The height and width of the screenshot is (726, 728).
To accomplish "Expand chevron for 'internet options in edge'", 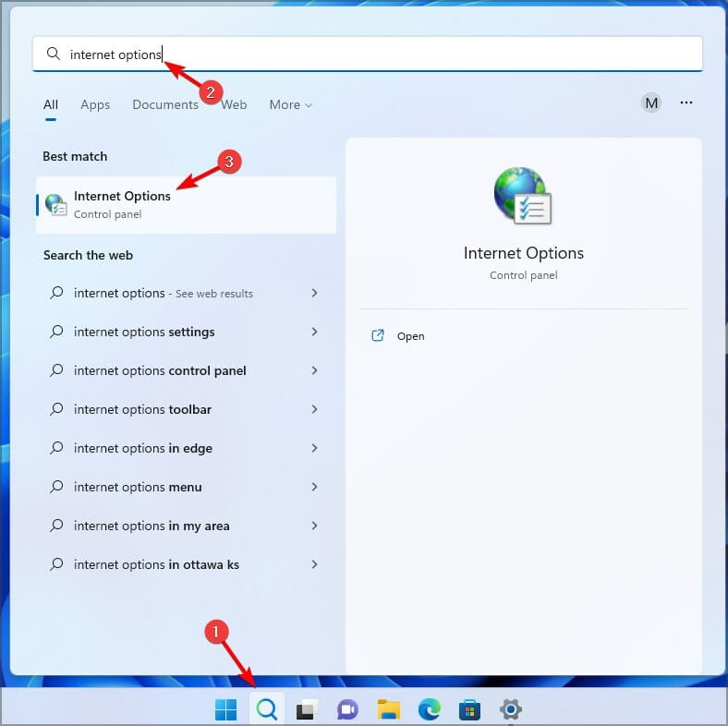I will pos(314,448).
